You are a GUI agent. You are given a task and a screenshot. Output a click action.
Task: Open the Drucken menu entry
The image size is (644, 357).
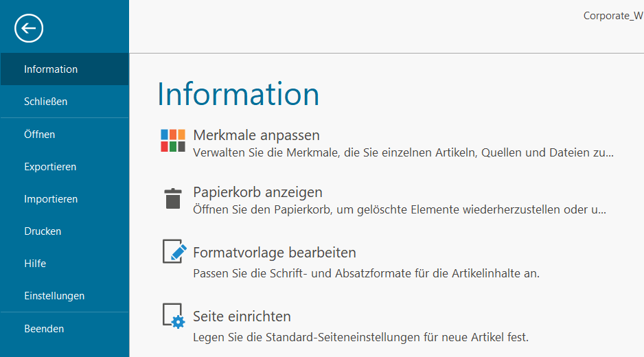click(65, 231)
